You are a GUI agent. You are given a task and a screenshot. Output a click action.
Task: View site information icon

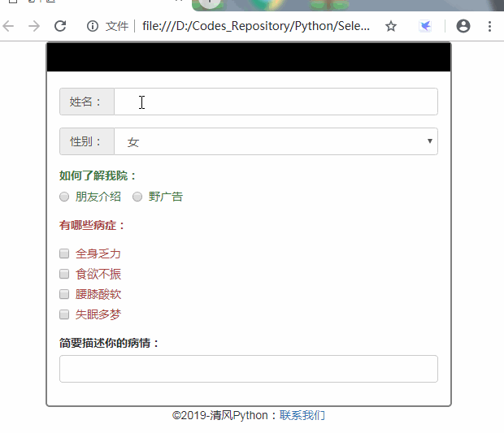click(93, 26)
